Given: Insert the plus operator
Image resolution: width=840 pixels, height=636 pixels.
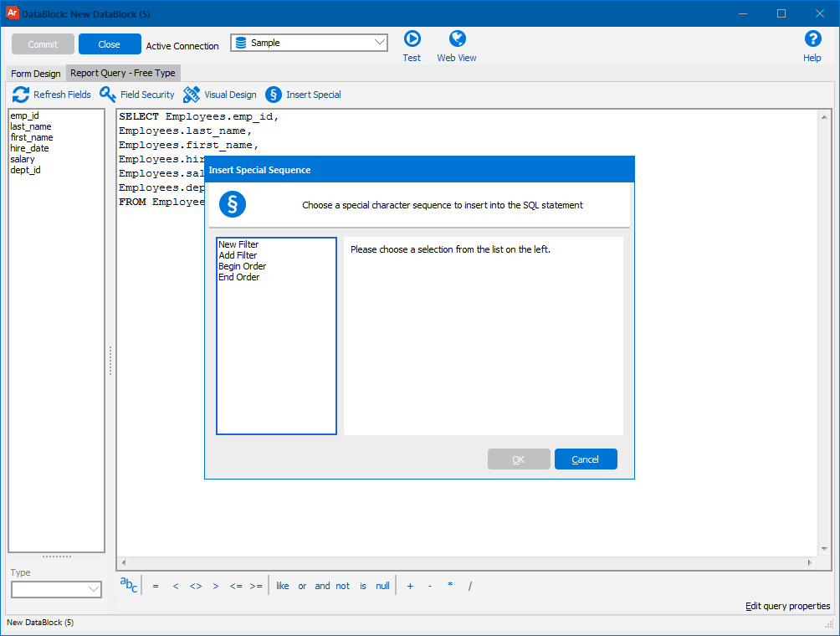Looking at the screenshot, I should tap(410, 586).
